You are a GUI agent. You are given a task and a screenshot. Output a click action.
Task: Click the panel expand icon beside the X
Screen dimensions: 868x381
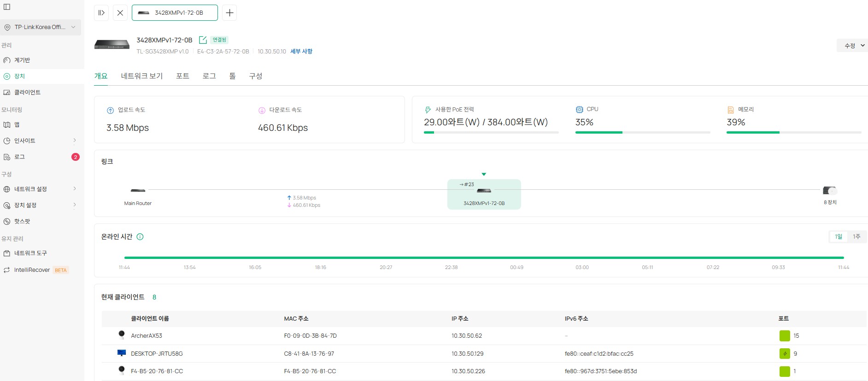tap(101, 13)
